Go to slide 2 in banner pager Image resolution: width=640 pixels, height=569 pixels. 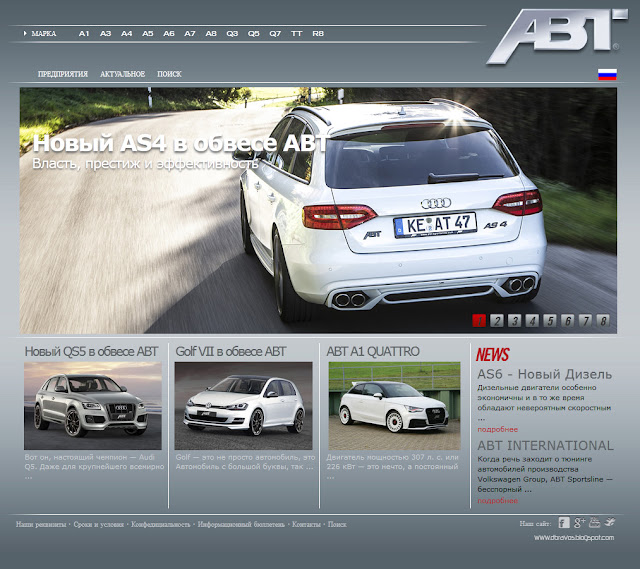click(x=497, y=320)
